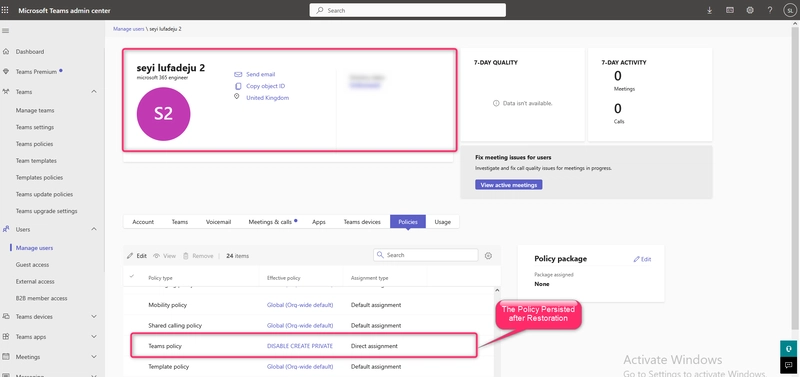Screen dimensions: 800x377
Task: Open the chat feedback icon at bottom right
Action: point(789,364)
